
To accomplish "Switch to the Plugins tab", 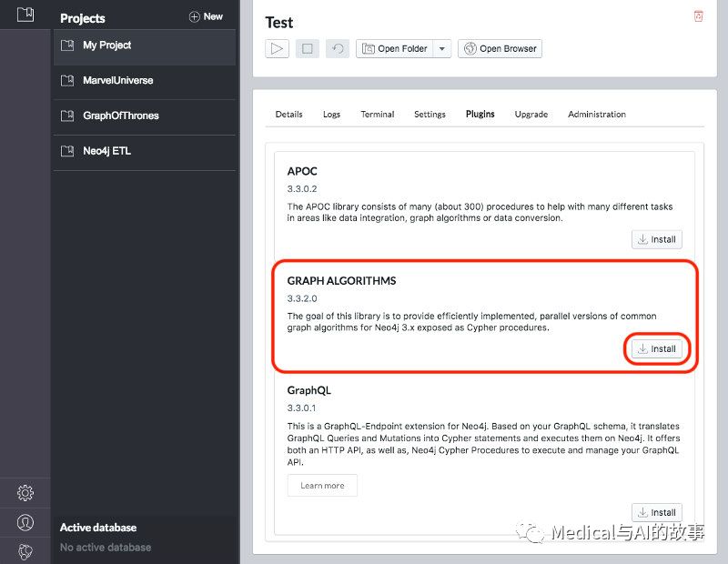I will point(480,115).
